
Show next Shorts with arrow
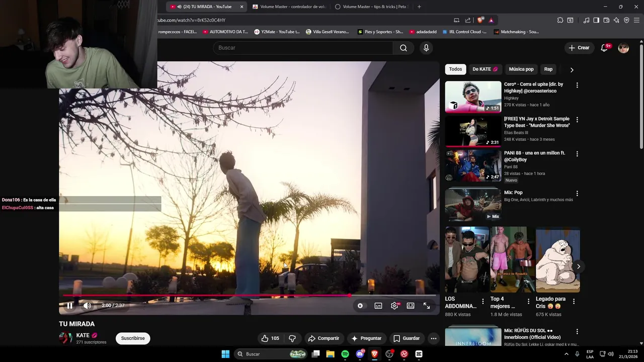(x=578, y=266)
